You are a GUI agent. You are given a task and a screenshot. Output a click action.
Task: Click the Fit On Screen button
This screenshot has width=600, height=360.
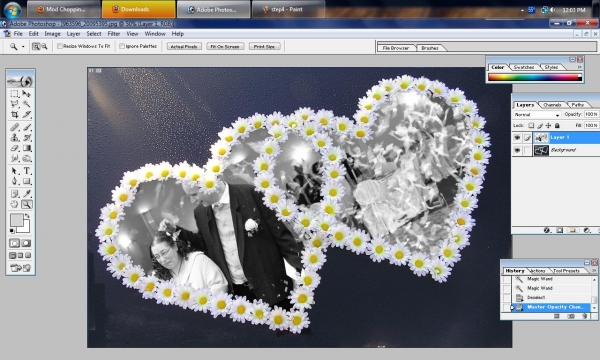[225, 46]
